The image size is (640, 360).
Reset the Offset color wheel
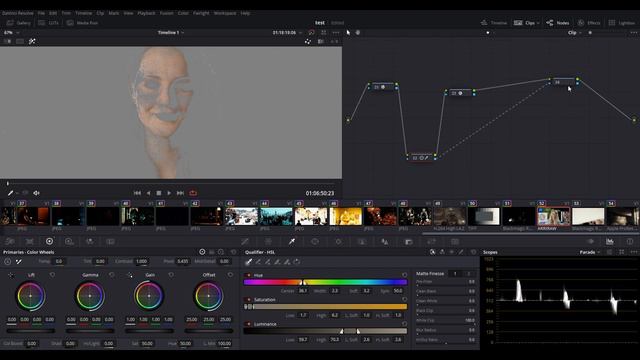pos(230,275)
